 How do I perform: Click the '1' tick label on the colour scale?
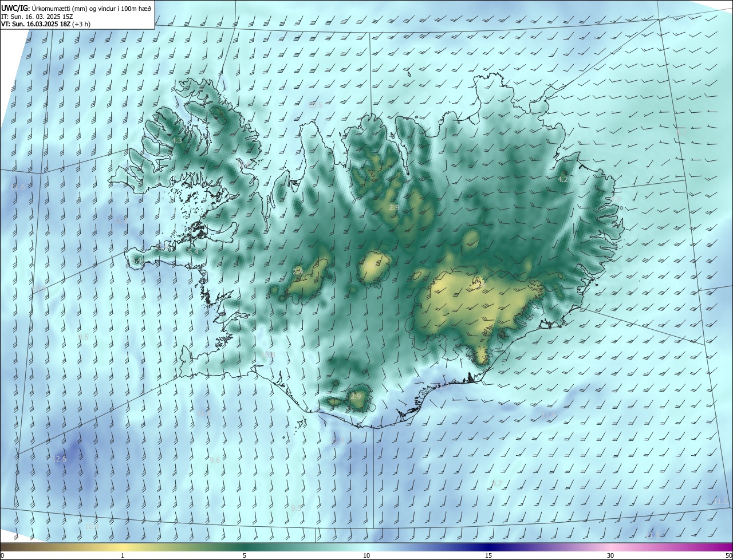point(123,556)
